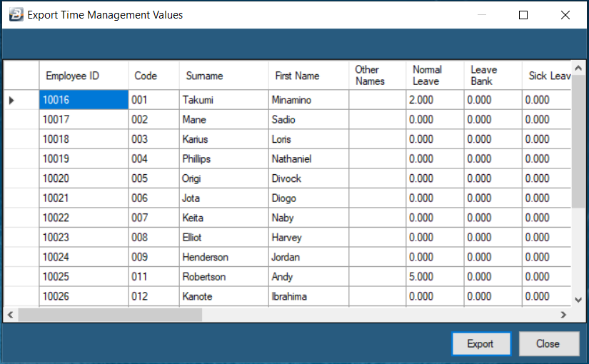The image size is (589, 364).
Task: Select Employee ID cell 10017
Action: (x=84, y=119)
